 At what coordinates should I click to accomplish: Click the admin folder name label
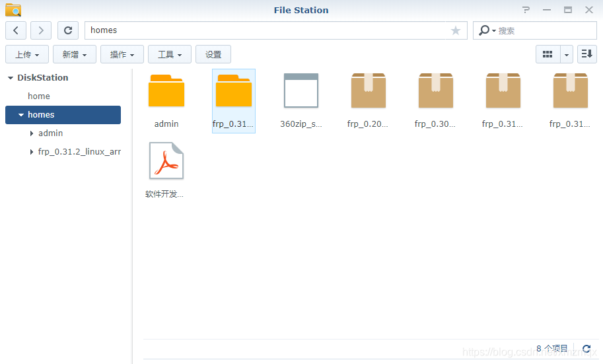pyautogui.click(x=166, y=124)
